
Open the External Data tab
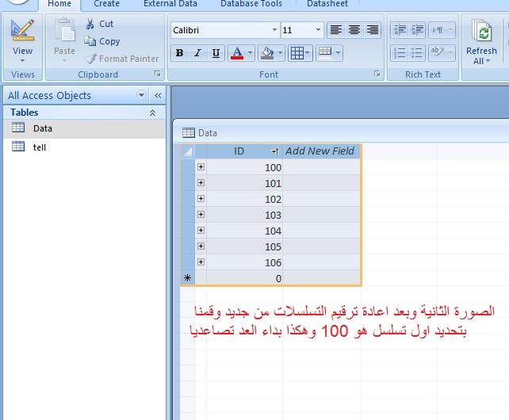coord(170,4)
